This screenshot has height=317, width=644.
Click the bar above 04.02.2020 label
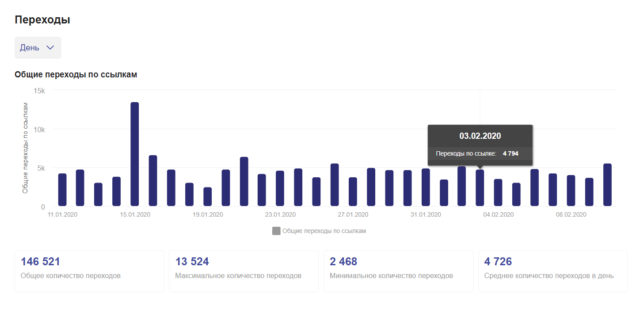coord(498,192)
